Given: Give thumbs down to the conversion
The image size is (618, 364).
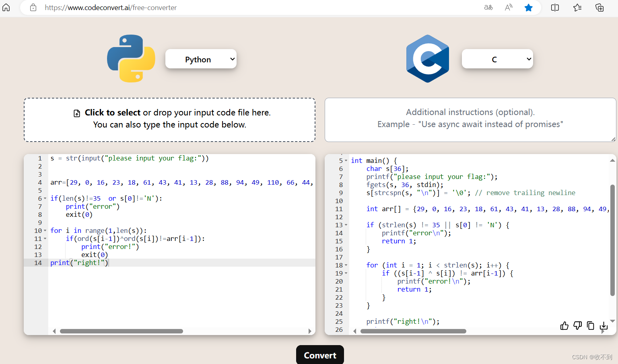Looking at the screenshot, I should pyautogui.click(x=577, y=325).
